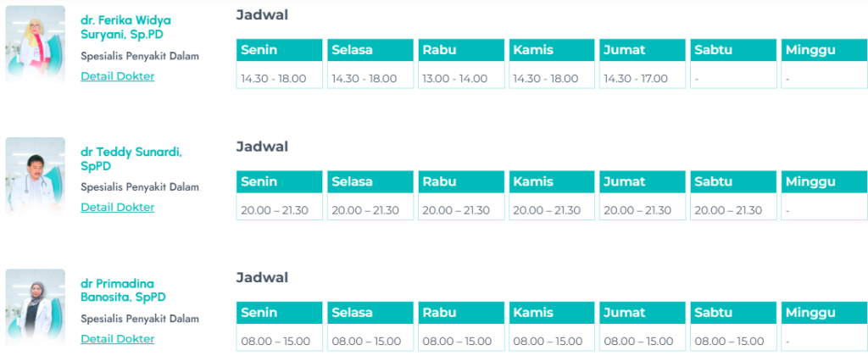Click Kamis header in dr. Ferika's schedule
Screen dimensions: 868x356
point(552,50)
